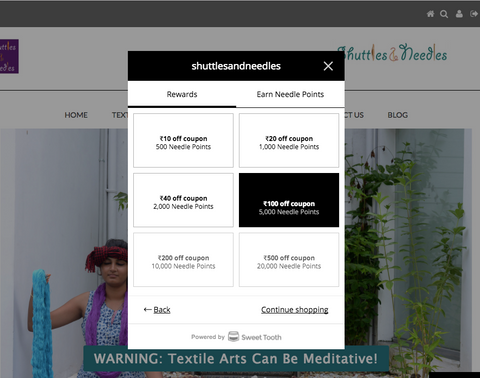Image resolution: width=480 pixels, height=378 pixels.
Task: Select the ₹200 off coupon card
Action: click(x=183, y=260)
